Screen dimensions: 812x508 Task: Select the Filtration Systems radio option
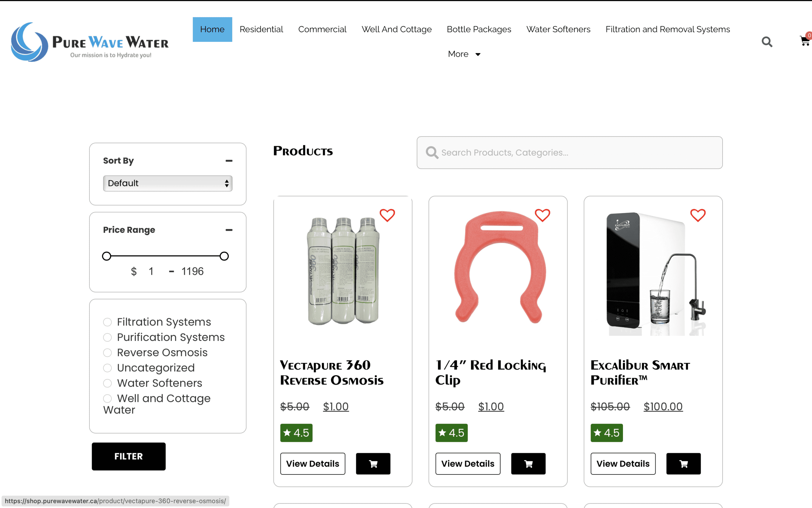pyautogui.click(x=107, y=322)
